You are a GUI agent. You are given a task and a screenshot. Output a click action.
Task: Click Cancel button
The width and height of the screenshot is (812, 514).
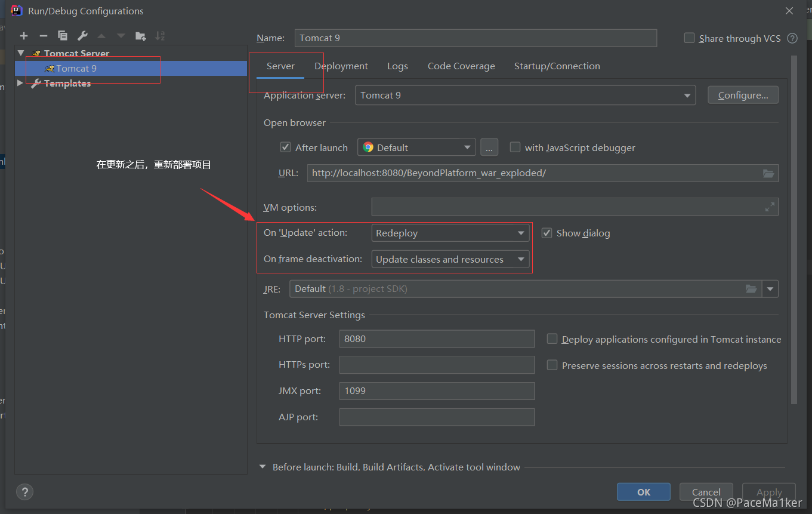click(706, 492)
